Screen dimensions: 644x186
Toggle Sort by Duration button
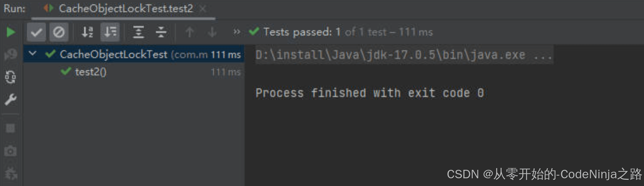[110, 32]
